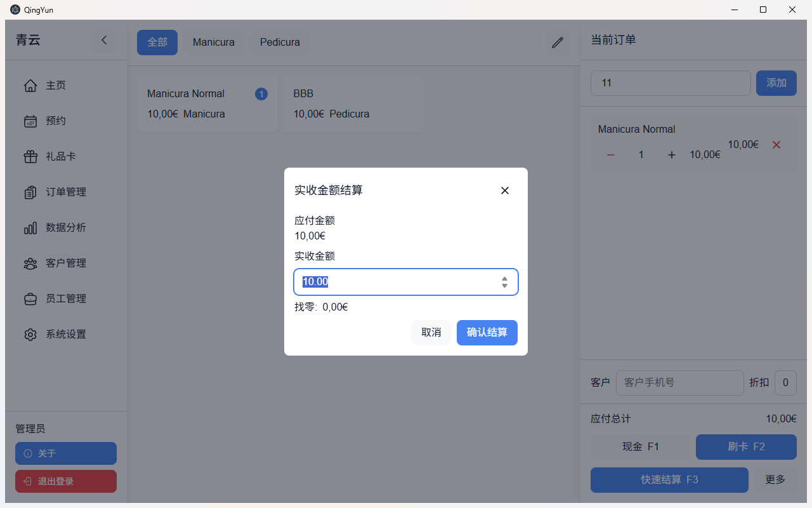Open 礼品卡 gift cards section
812x508 pixels.
click(66, 156)
